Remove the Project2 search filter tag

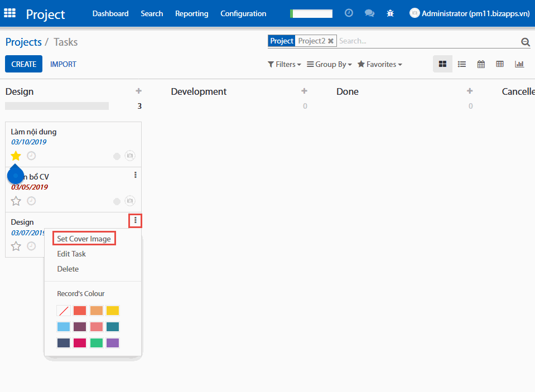[331, 41]
